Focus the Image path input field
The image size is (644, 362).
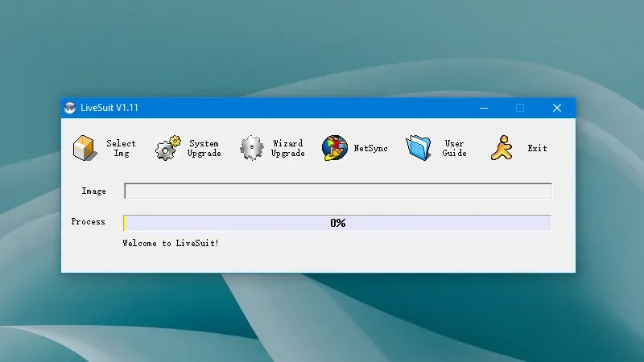[338, 191]
